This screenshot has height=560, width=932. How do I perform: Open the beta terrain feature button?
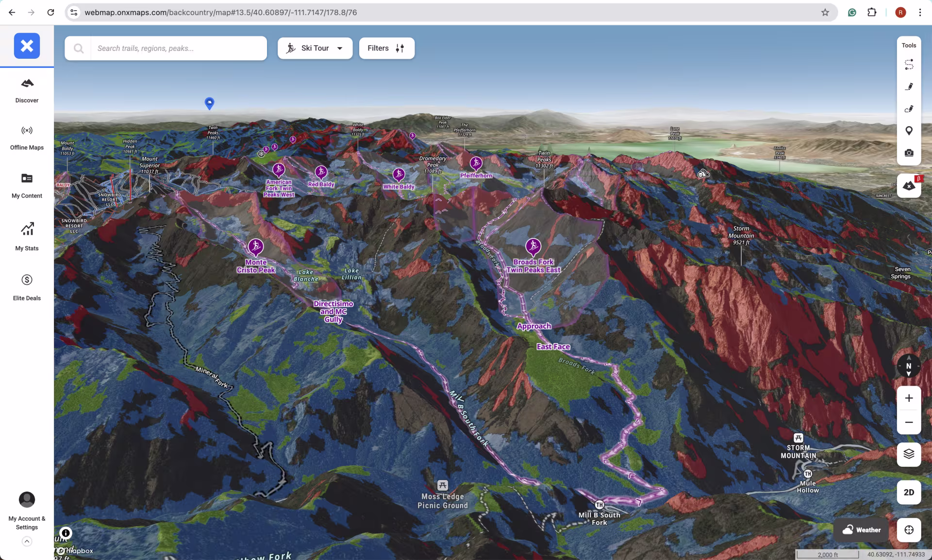coord(909,186)
